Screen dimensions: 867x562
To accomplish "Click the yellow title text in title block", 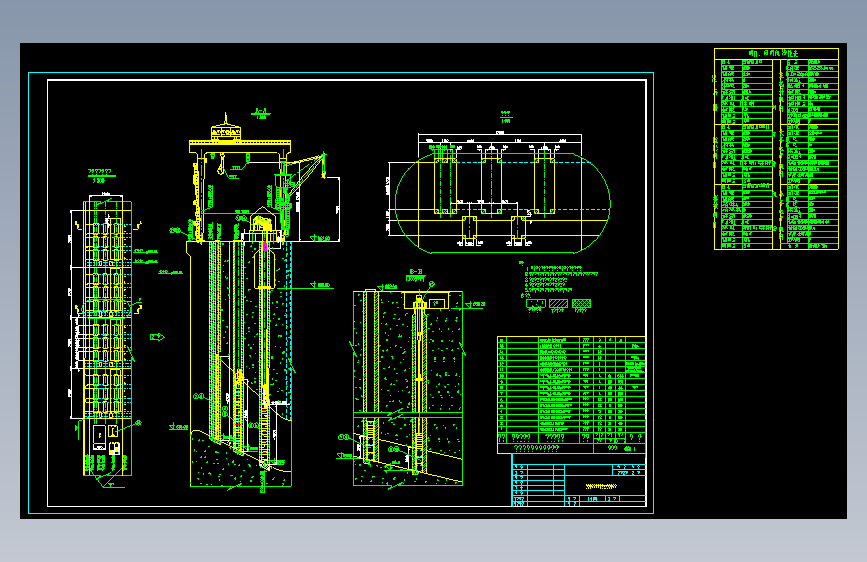I will click(601, 486).
